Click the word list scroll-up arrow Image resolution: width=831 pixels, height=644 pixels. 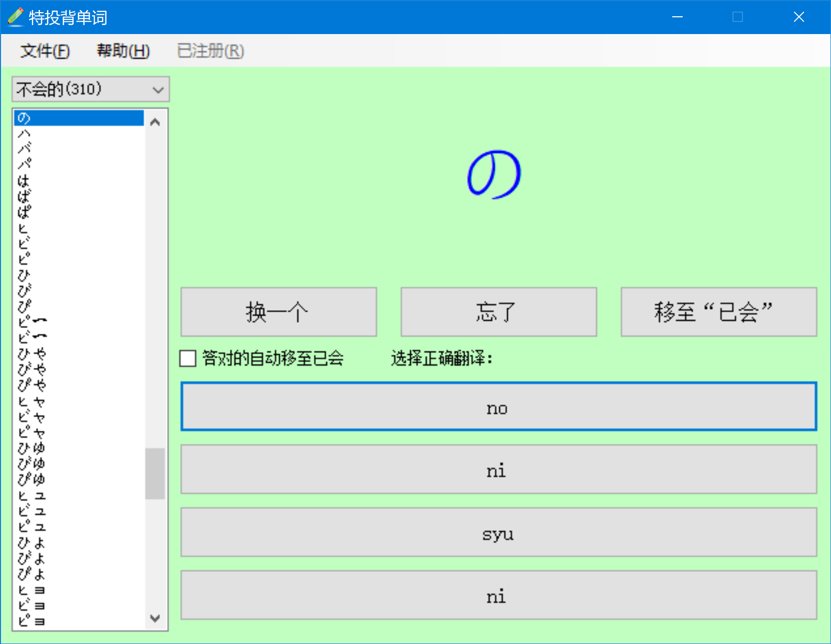[x=155, y=122]
